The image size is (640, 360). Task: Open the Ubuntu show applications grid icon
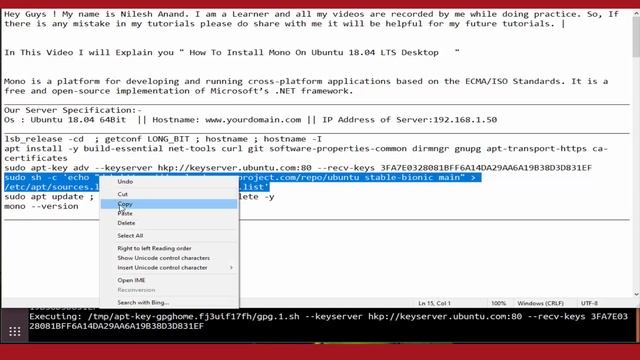coord(15,331)
